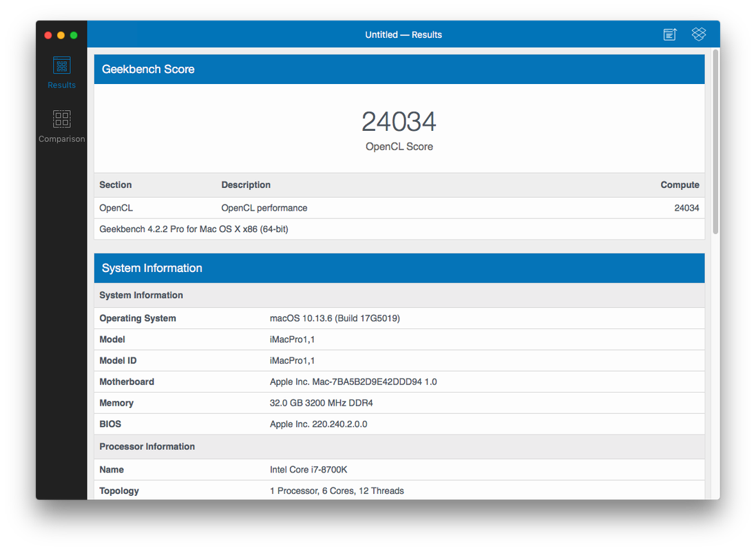Select '32.0 GB 3200 MHz DDR4' value
Image resolution: width=756 pixels, height=551 pixels.
click(x=322, y=404)
